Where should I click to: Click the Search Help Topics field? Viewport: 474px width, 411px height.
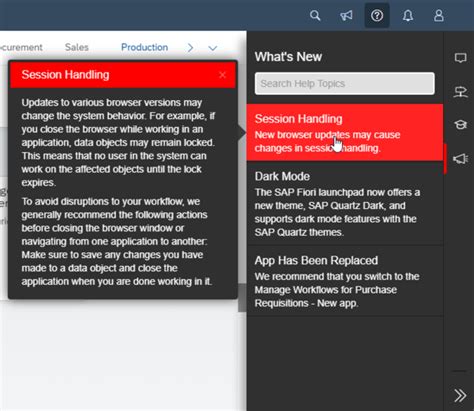click(x=345, y=83)
